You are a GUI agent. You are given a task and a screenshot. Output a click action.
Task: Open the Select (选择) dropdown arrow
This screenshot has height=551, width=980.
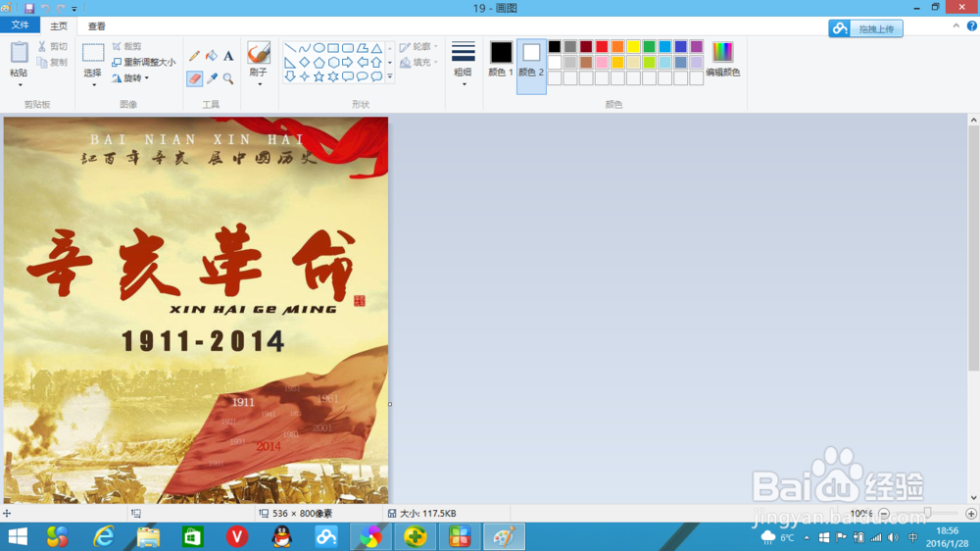click(94, 85)
